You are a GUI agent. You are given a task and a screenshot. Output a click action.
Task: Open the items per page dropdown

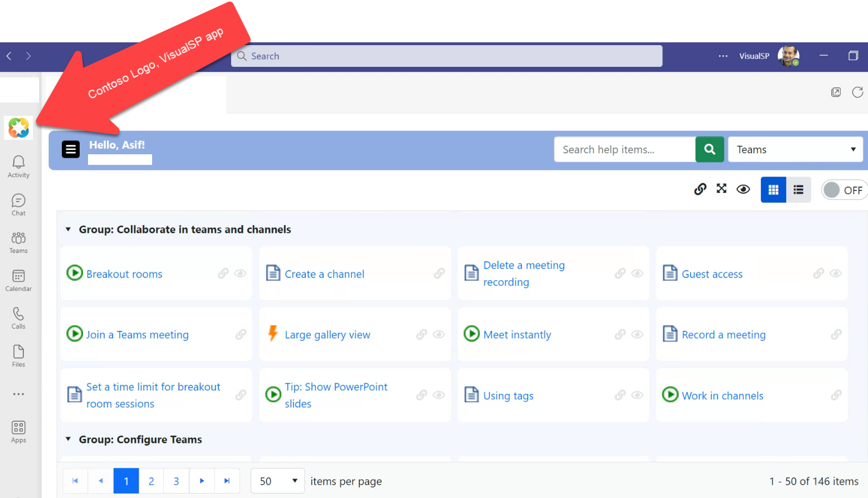[277, 481]
